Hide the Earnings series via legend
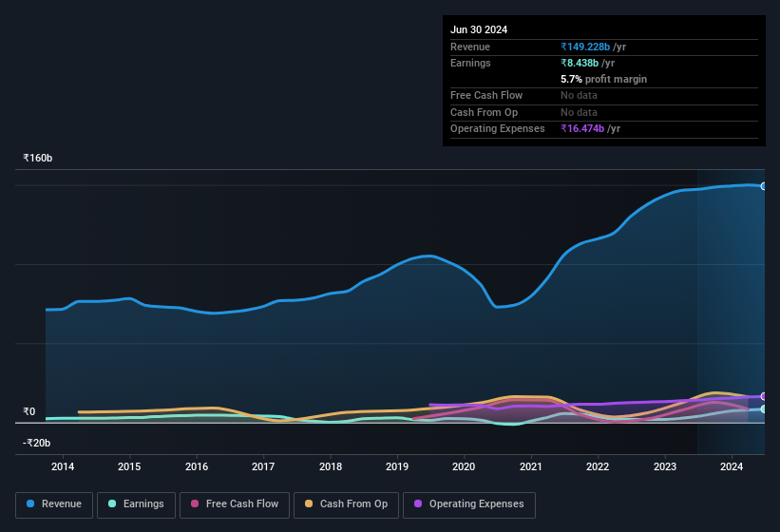This screenshot has height=532, width=780. [136, 504]
